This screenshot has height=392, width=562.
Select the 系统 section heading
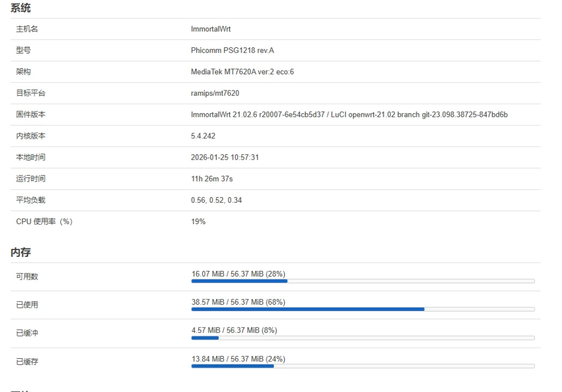click(x=20, y=8)
